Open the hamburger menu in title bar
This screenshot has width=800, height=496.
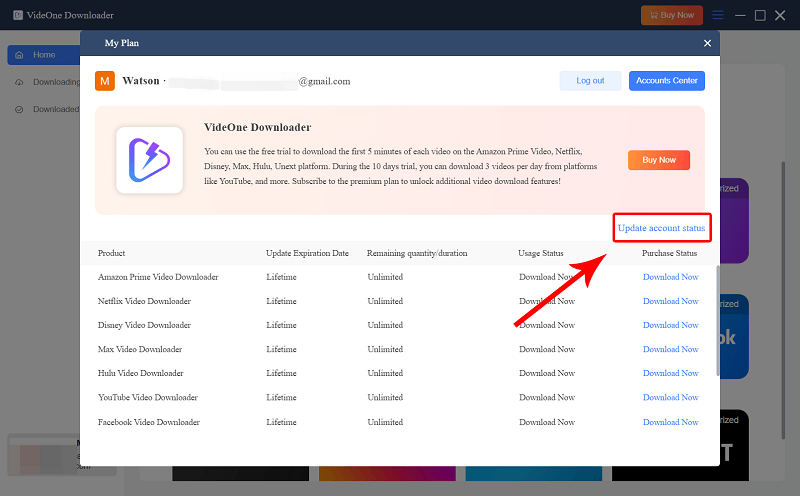point(717,15)
